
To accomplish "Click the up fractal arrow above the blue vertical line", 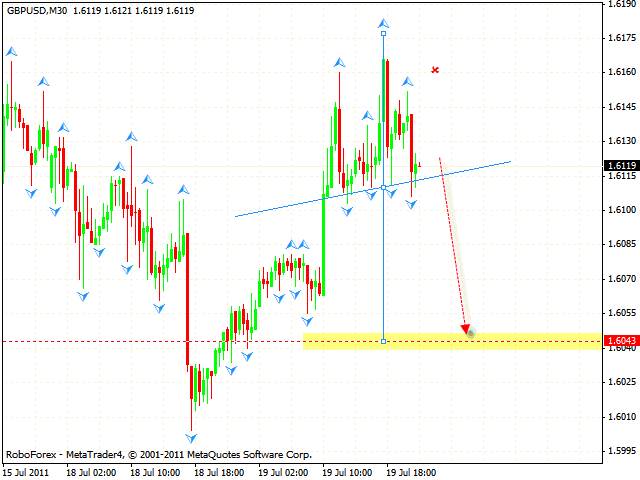I will (x=383, y=23).
